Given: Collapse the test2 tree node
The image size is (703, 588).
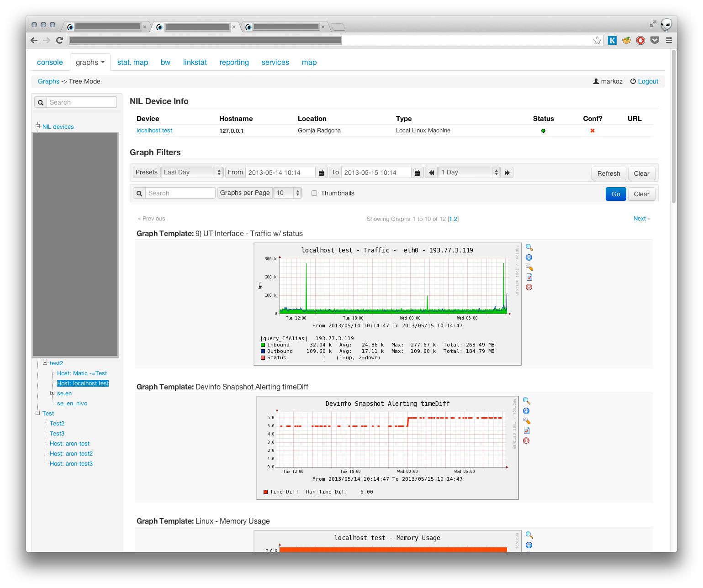Looking at the screenshot, I should click(45, 362).
